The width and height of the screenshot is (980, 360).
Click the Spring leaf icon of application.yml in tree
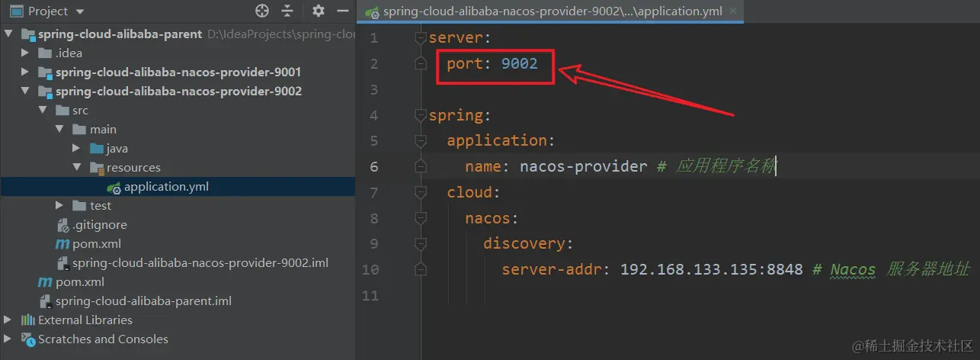click(x=114, y=188)
